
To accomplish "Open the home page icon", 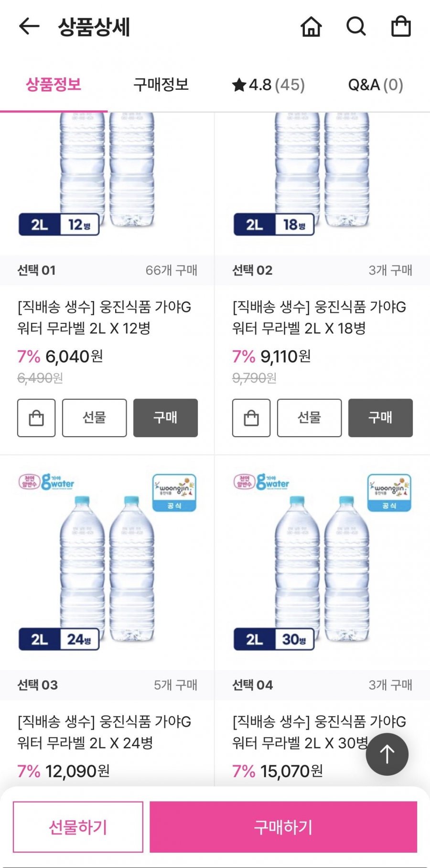I will (311, 26).
